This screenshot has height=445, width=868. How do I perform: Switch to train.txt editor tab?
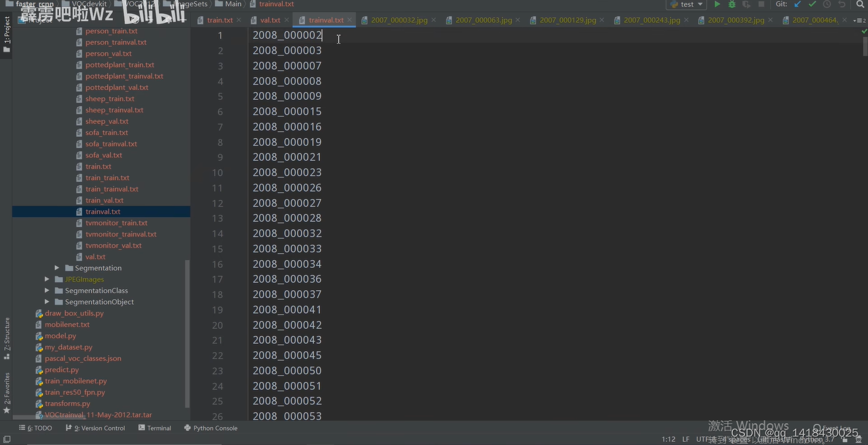(x=219, y=20)
